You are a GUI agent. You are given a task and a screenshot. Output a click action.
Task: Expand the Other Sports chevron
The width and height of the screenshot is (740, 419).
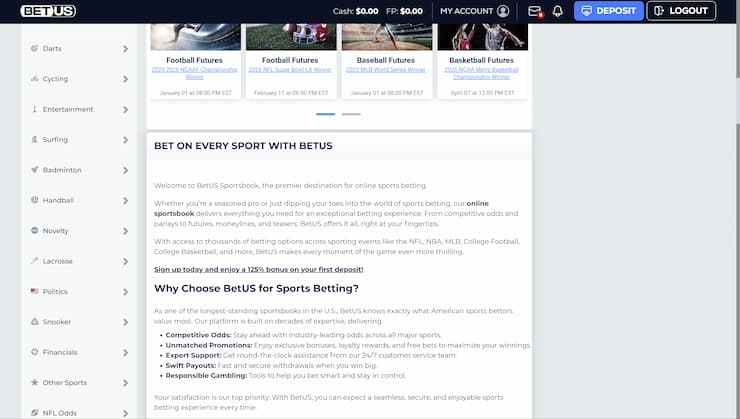click(126, 383)
